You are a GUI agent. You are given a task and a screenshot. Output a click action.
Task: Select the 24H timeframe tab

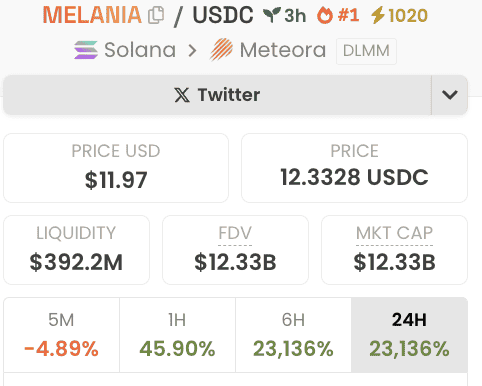click(x=409, y=335)
